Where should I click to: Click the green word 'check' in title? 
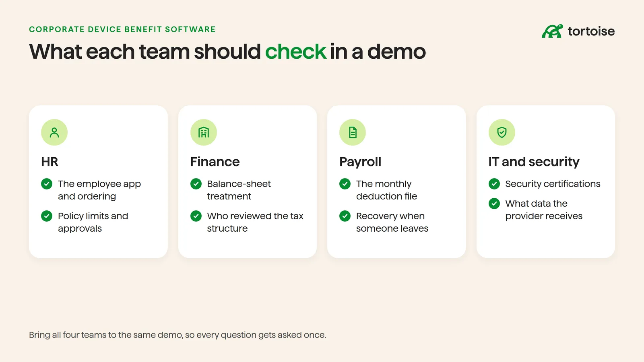[x=295, y=51]
